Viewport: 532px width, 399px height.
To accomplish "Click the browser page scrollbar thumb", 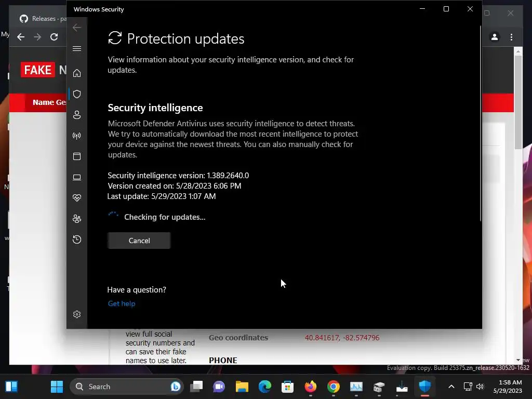I will click(x=518, y=102).
